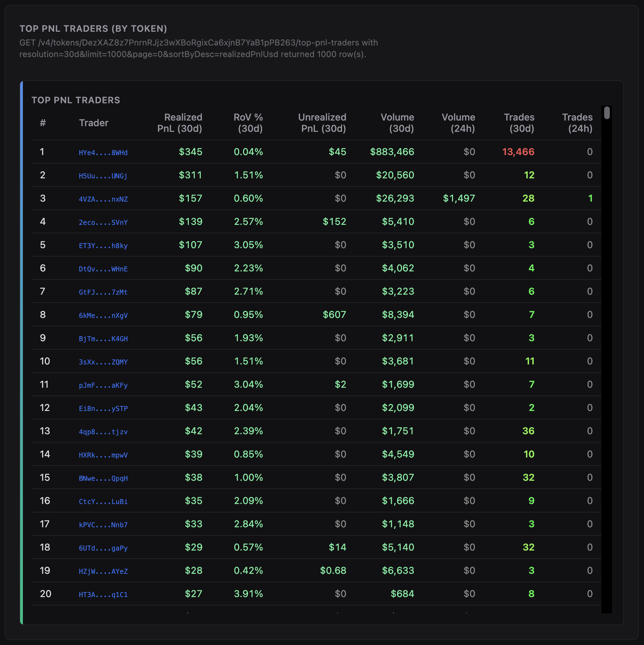Click the Realized PnL (30d) column header

[180, 123]
